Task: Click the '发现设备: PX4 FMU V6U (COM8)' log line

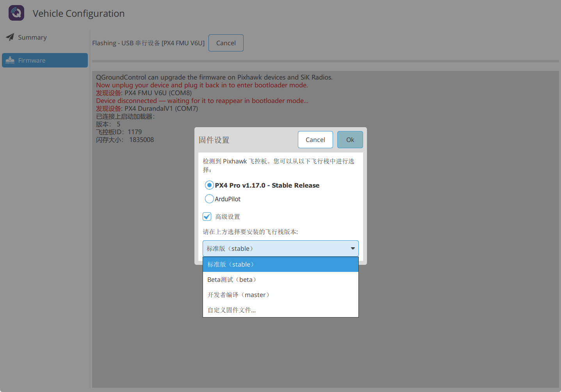Action: [144, 93]
